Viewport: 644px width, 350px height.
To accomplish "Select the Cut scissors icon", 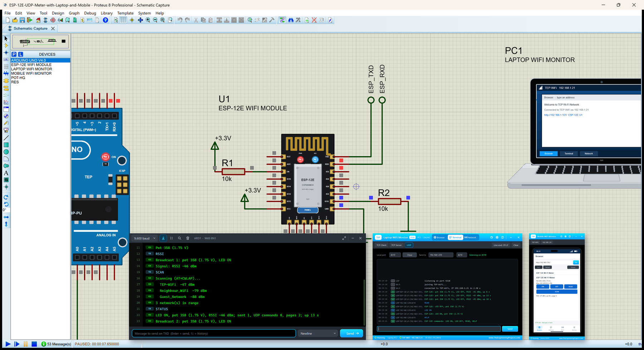I will tap(196, 20).
